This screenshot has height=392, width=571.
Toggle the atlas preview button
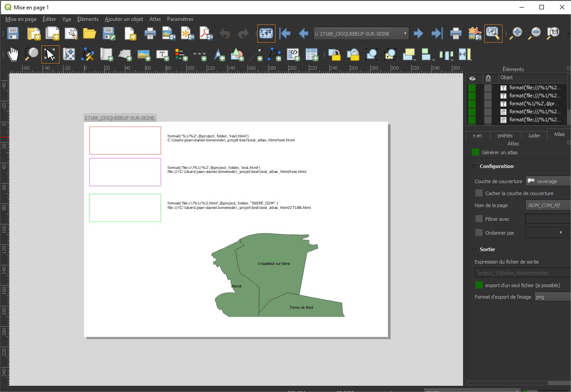tap(266, 33)
